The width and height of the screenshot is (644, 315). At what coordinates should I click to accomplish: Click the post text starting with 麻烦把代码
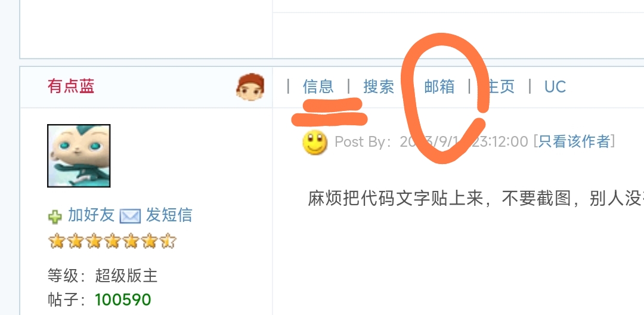tap(476, 199)
